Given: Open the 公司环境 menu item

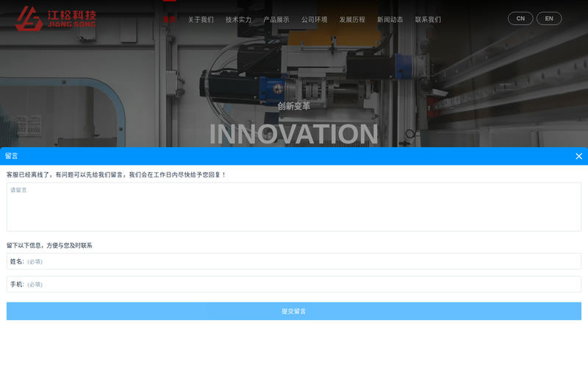Looking at the screenshot, I should (315, 20).
